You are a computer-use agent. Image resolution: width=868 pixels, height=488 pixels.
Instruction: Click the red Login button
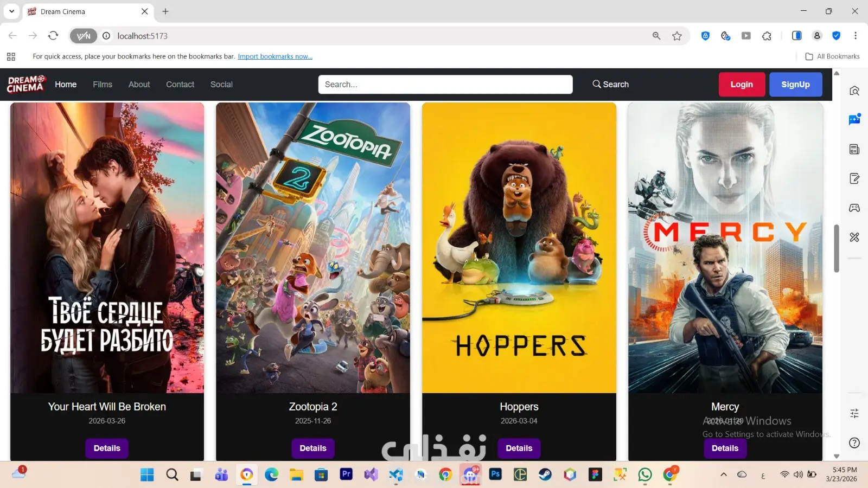(742, 85)
